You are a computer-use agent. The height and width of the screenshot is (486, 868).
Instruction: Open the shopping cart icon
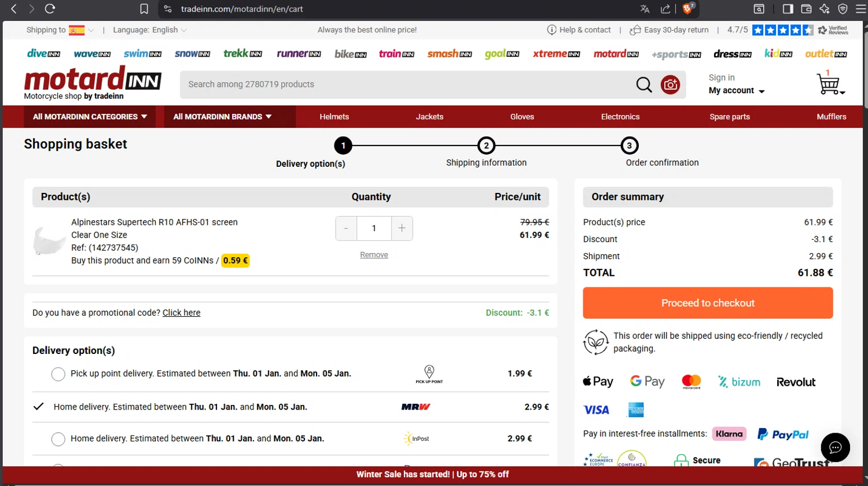(x=829, y=83)
